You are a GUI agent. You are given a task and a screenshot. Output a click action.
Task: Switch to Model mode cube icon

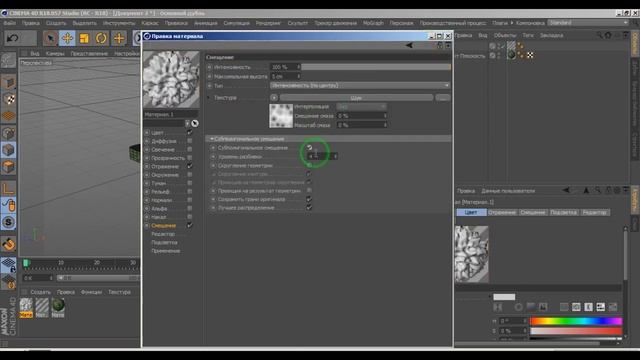pos(9,83)
